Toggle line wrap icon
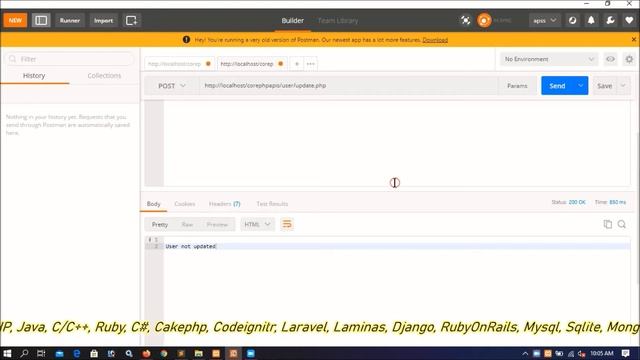The height and width of the screenshot is (360, 640). (287, 224)
